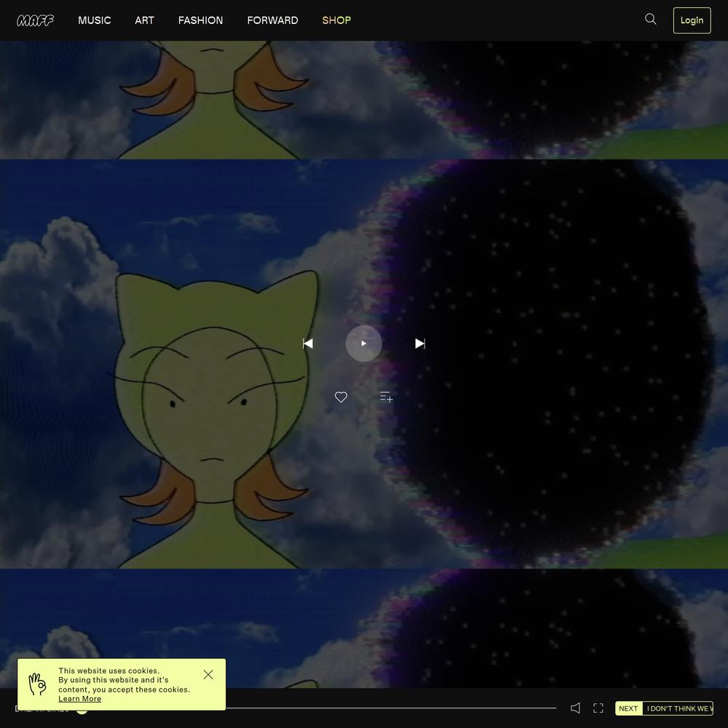The width and height of the screenshot is (728, 728).
Task: Mute audio with speaker icon
Action: pyautogui.click(x=575, y=708)
